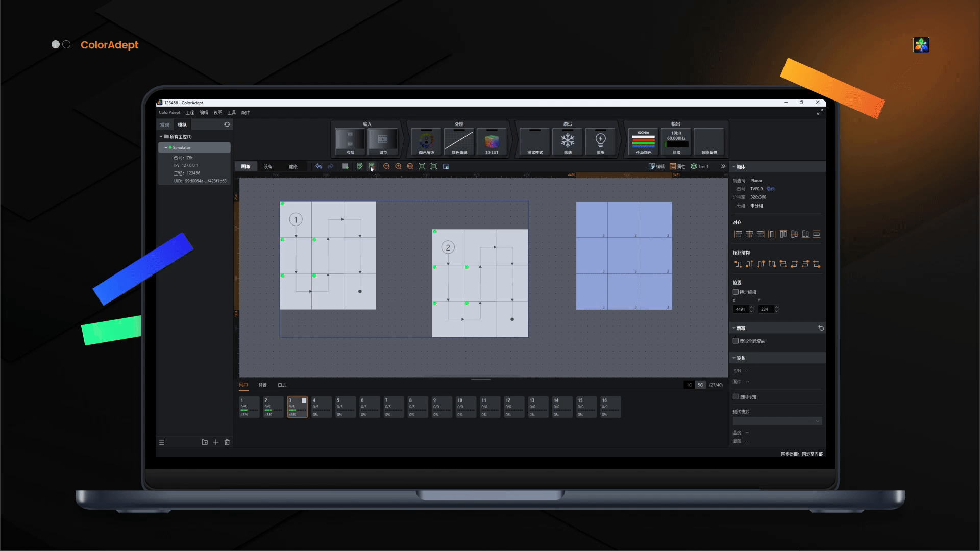Viewport: 980px width, 551px height.
Task: Open the 测试模式 dropdown in properties panel
Action: [777, 421]
